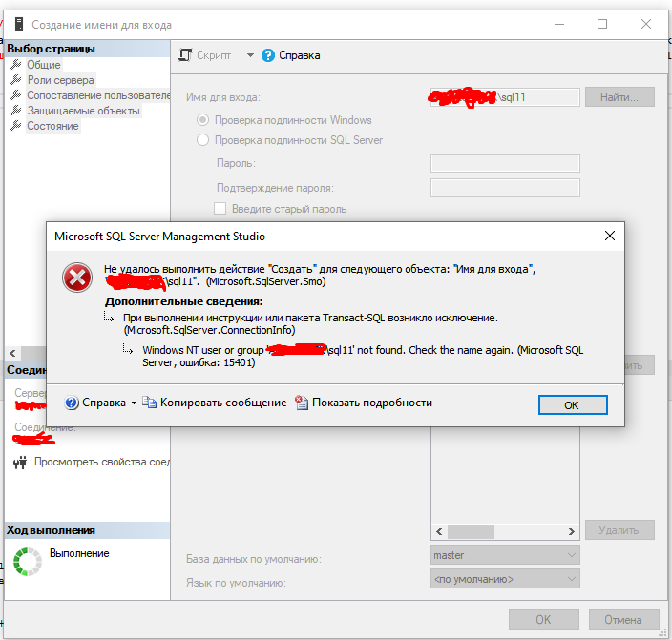Click the connection properties plug icon
This screenshot has height=640, width=672.
coord(20,463)
